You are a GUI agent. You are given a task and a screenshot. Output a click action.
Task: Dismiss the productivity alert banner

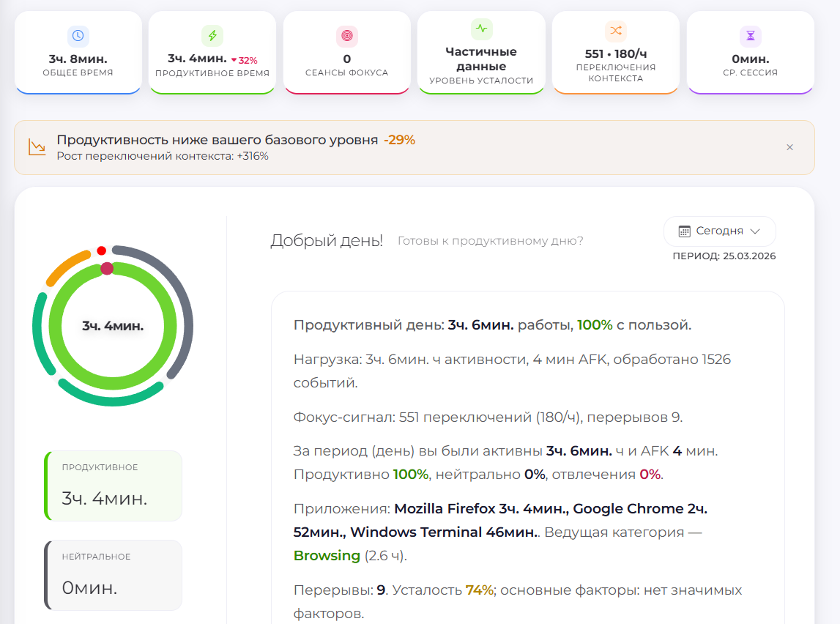789,147
